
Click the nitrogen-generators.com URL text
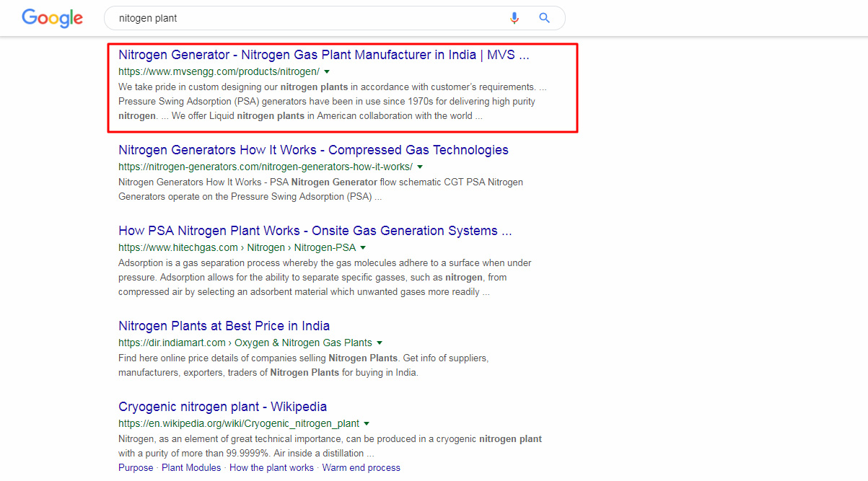tap(266, 167)
